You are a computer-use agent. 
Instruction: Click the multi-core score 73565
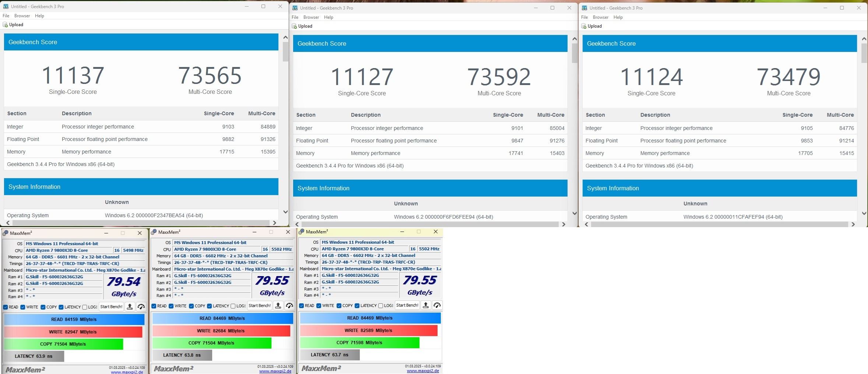pos(210,75)
